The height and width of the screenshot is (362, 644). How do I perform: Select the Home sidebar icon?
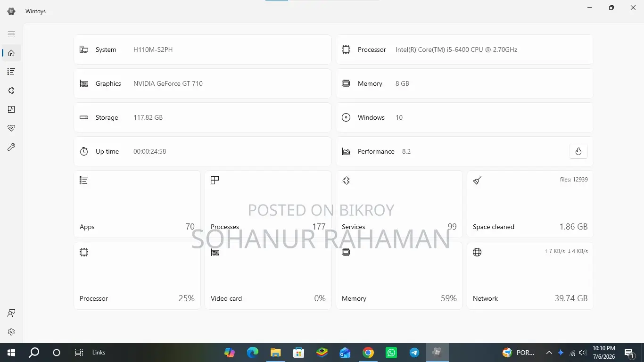point(11,53)
